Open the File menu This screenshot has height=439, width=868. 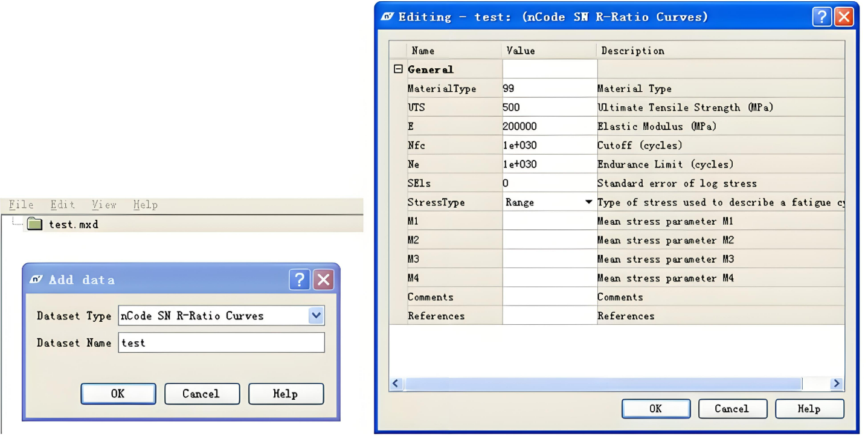(21, 205)
